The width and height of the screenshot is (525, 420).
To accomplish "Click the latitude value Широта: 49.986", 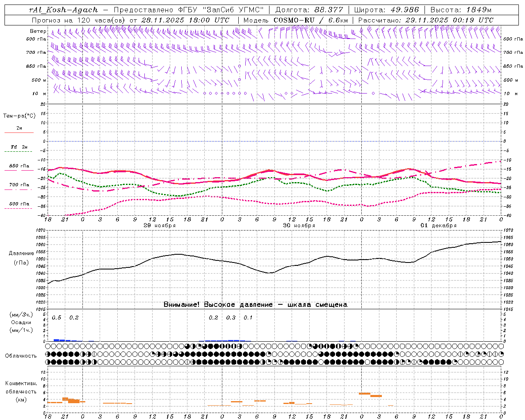I will (386, 10).
